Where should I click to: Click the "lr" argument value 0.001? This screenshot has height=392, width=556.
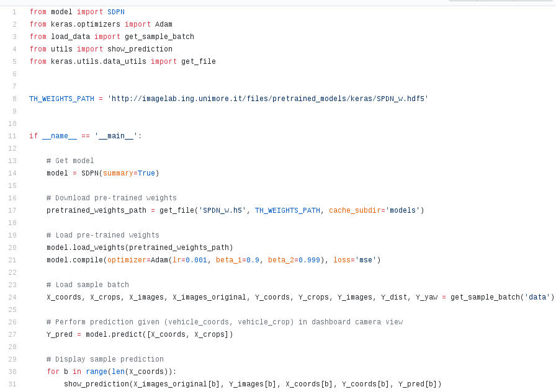point(196,260)
